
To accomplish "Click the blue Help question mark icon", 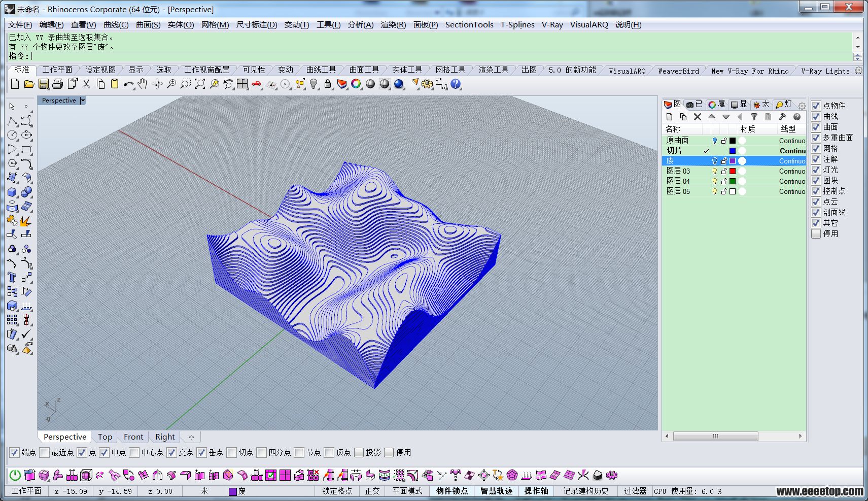I will click(456, 84).
